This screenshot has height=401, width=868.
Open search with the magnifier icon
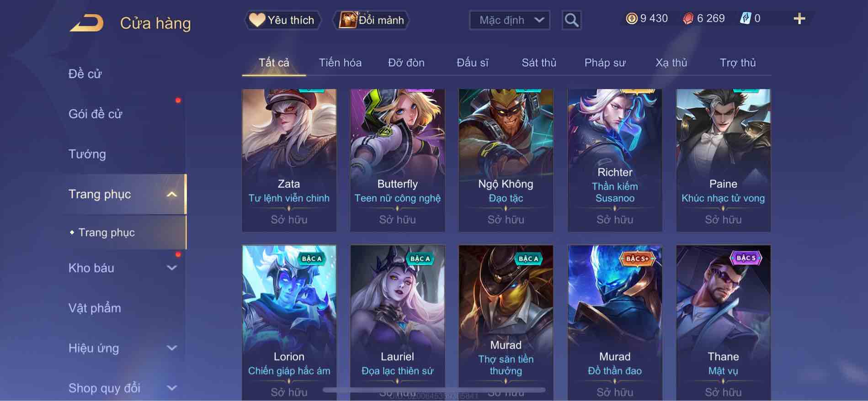[x=571, y=20]
